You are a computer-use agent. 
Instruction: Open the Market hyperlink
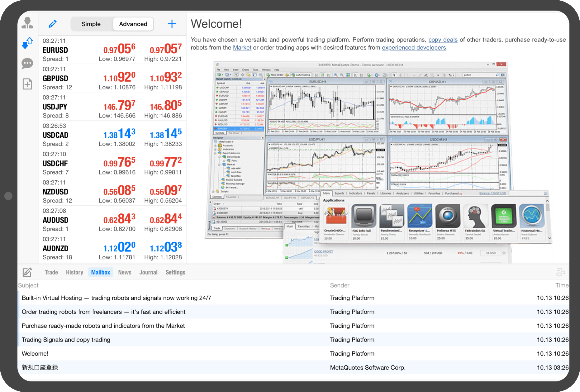tap(242, 48)
